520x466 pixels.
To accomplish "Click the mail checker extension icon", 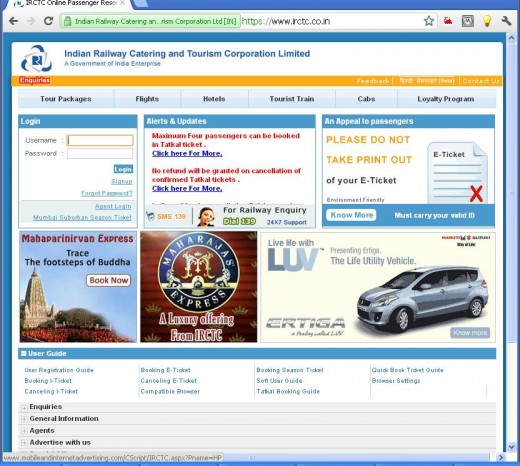I will [x=468, y=21].
